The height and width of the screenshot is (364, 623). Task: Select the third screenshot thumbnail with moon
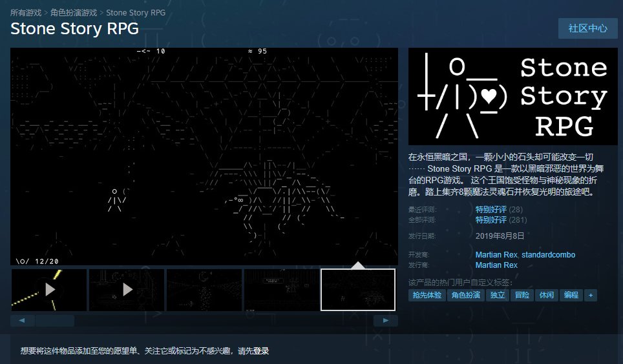[x=204, y=290]
